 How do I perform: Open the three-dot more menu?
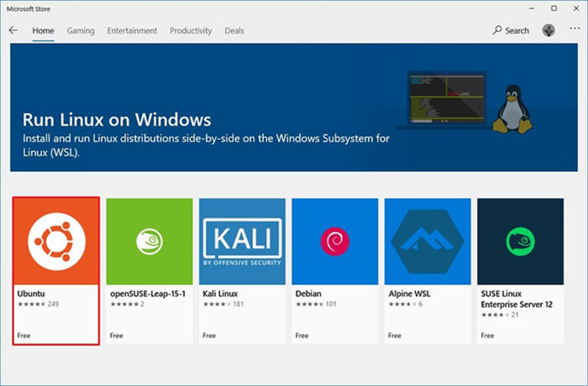pyautogui.click(x=575, y=29)
